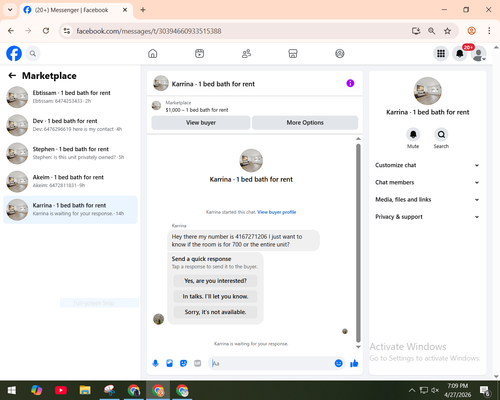Show hidden system tray icons
Image resolution: width=500 pixels, height=400 pixels.
(x=412, y=390)
